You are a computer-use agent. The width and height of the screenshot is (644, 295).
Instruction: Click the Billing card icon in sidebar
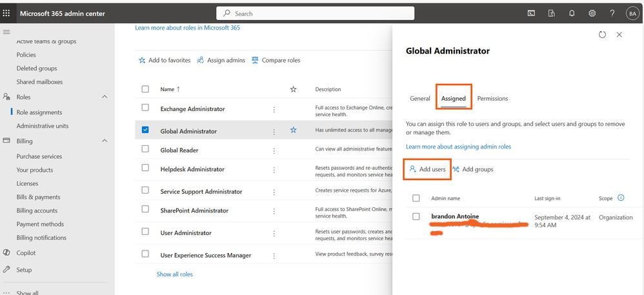[x=6, y=141]
